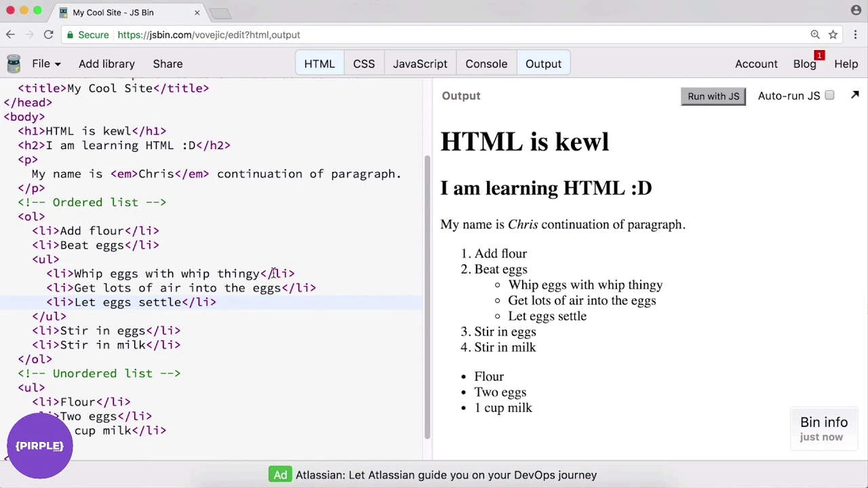
Task: Click the Output panel label
Action: [x=461, y=96]
